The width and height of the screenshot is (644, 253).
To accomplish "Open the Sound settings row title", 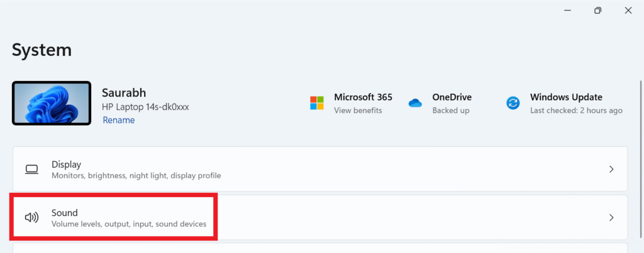I will [64, 213].
